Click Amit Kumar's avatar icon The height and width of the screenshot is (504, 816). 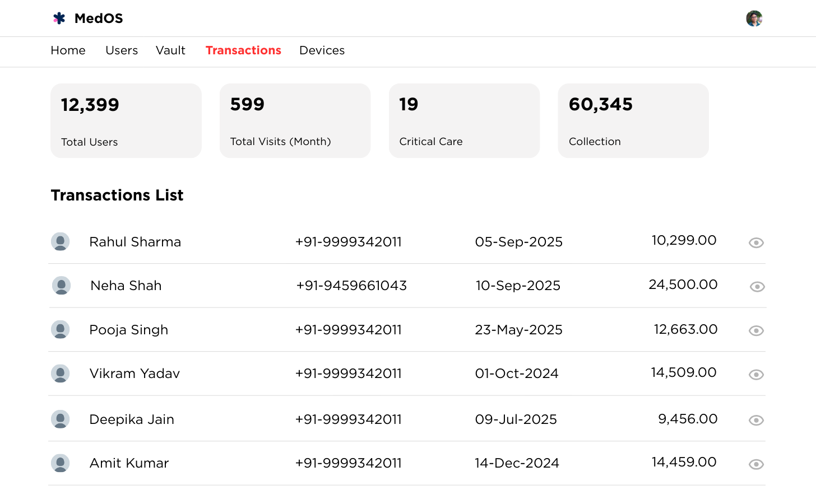61,463
